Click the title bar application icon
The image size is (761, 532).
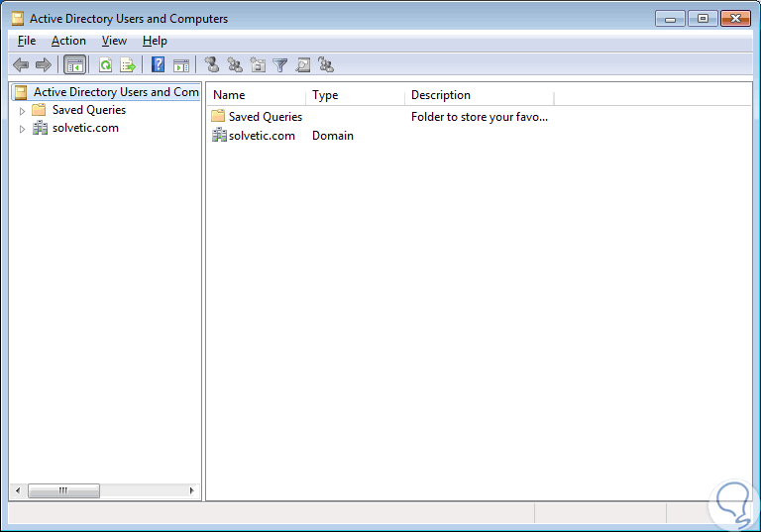pos(18,19)
